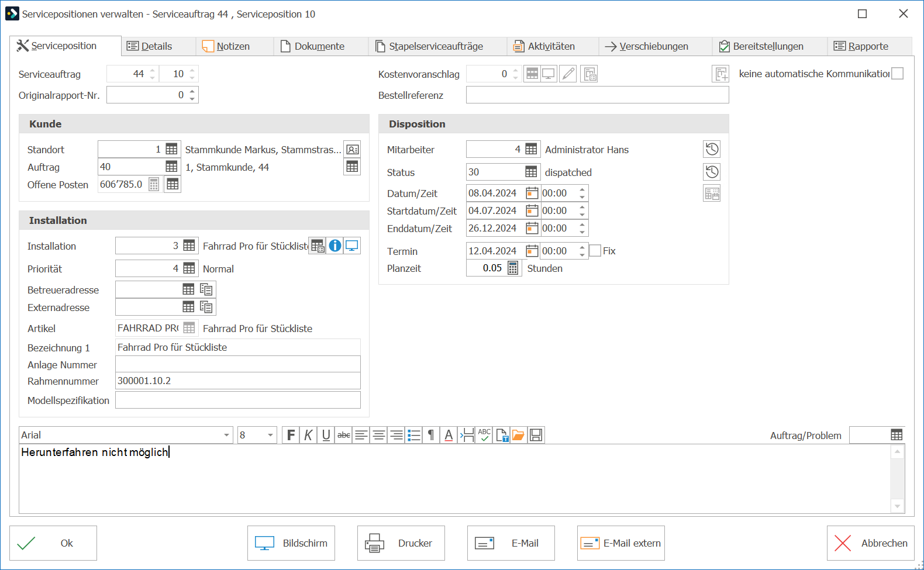924x570 pixels.
Task: Show installation on screen monitor icon
Action: tap(352, 246)
